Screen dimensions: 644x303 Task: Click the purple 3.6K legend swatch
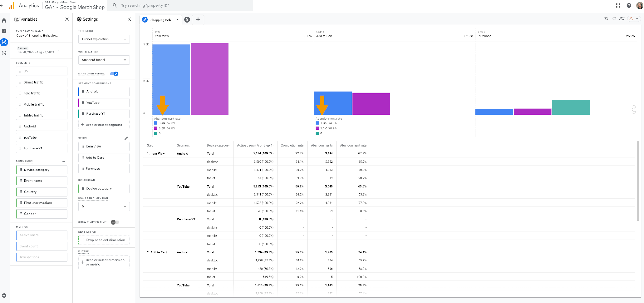point(156,128)
